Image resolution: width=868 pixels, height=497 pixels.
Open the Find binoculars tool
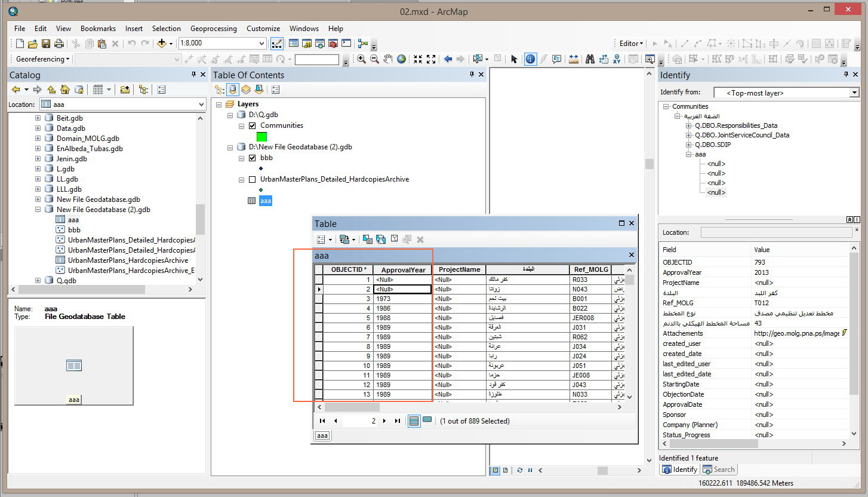click(x=590, y=59)
